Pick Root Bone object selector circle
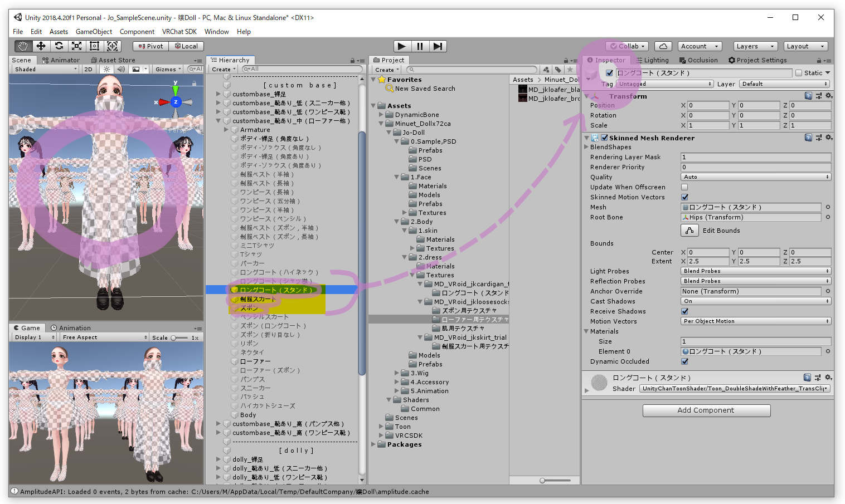This screenshot has height=504, width=845. pyautogui.click(x=828, y=217)
